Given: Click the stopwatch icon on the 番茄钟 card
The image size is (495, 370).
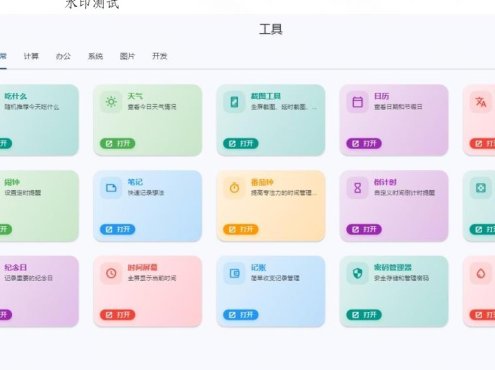Looking at the screenshot, I should [234, 188].
